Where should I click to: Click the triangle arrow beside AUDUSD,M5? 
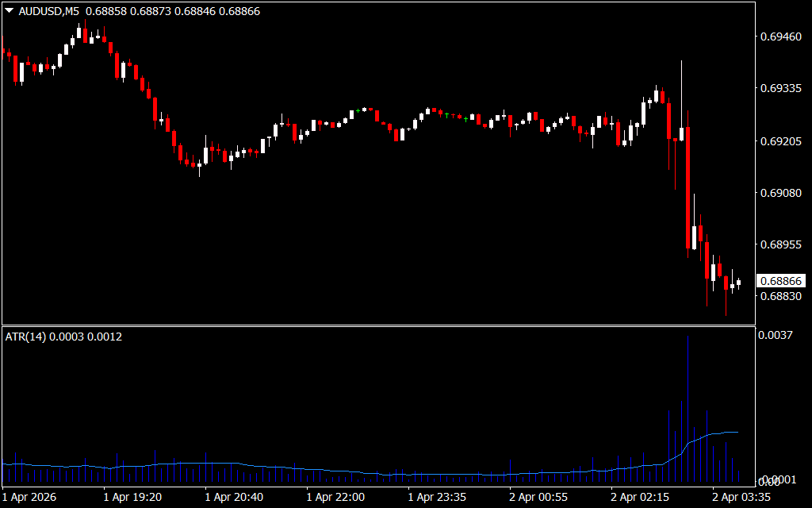coord(10,12)
